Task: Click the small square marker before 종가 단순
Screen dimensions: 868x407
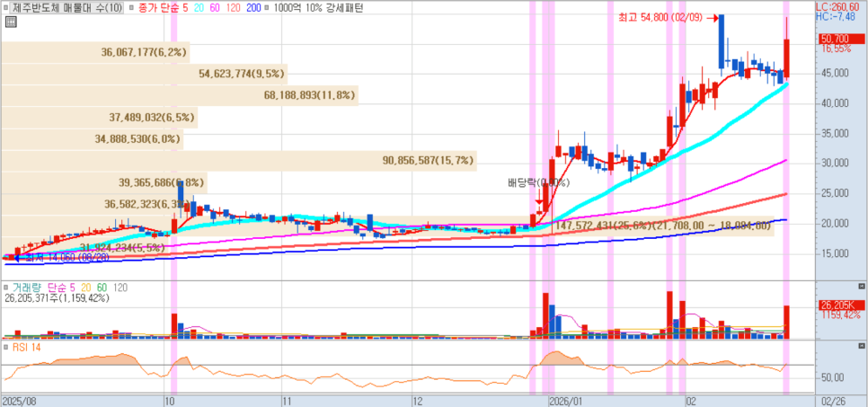Action: pyautogui.click(x=131, y=8)
